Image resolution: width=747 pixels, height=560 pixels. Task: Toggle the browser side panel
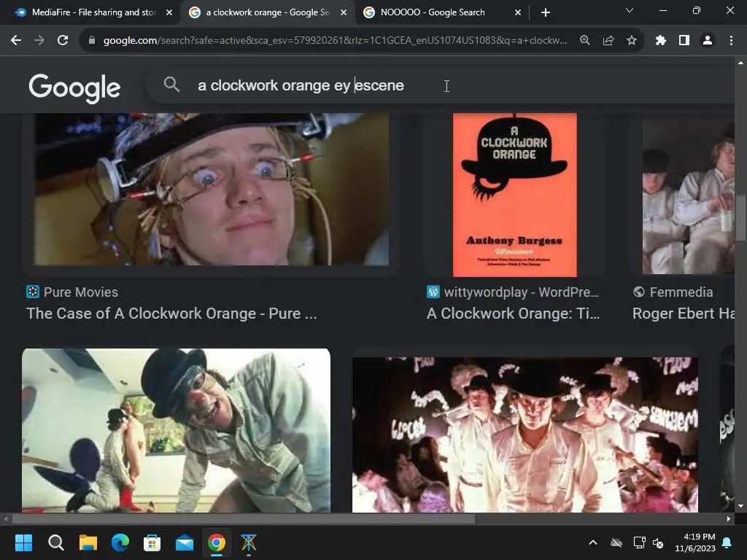point(684,41)
